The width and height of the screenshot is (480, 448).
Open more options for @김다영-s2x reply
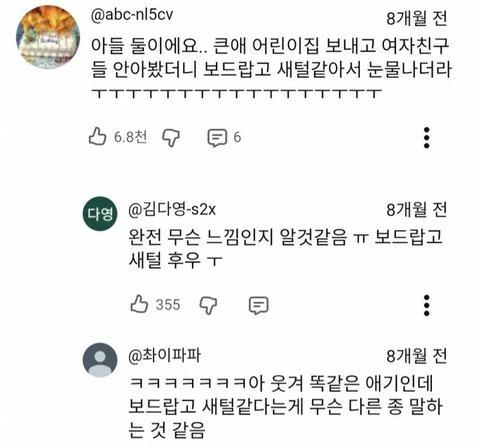(427, 305)
